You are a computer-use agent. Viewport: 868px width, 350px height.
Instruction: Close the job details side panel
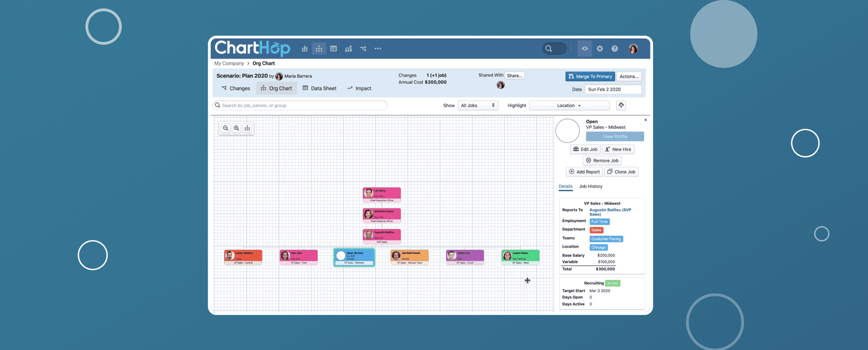coord(646,120)
